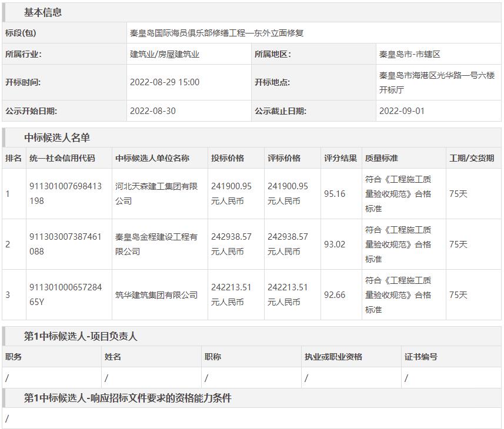Click the 基本信息 section header
504x429 pixels.
[x=43, y=12]
